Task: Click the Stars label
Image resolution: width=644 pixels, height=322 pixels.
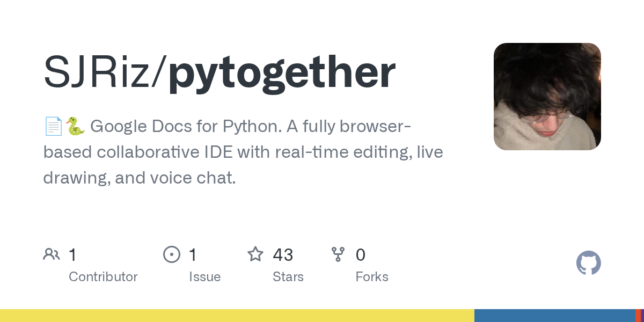Action: click(x=288, y=277)
